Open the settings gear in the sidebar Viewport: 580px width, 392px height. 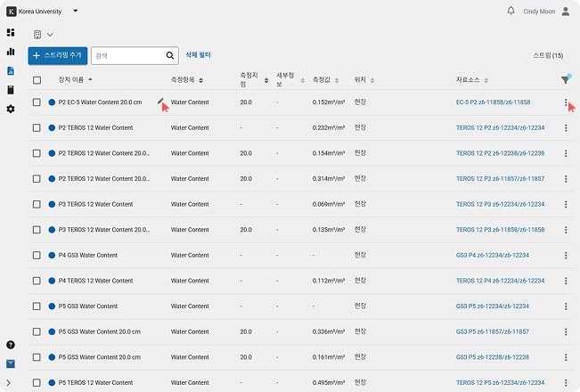coord(11,109)
